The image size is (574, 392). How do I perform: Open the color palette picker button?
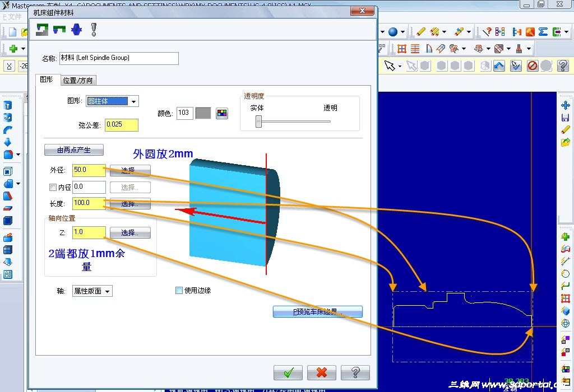coord(222,113)
